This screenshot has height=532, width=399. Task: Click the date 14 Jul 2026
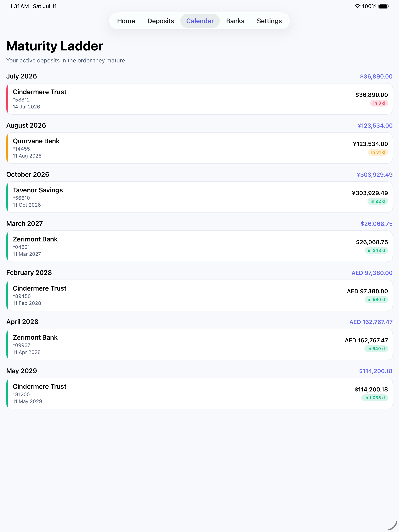coord(26,107)
